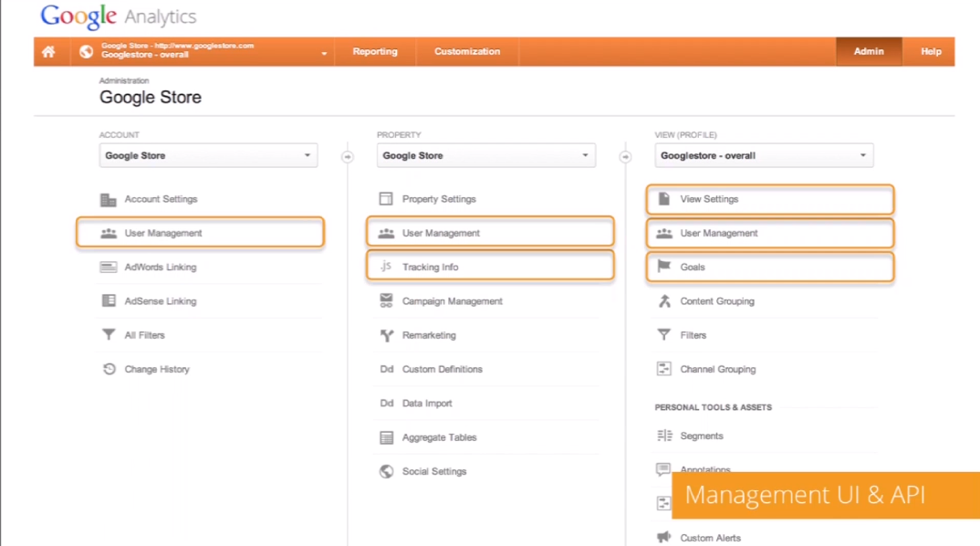Click the Social Settings globe icon
Screen dimensions: 980x546
(x=386, y=472)
